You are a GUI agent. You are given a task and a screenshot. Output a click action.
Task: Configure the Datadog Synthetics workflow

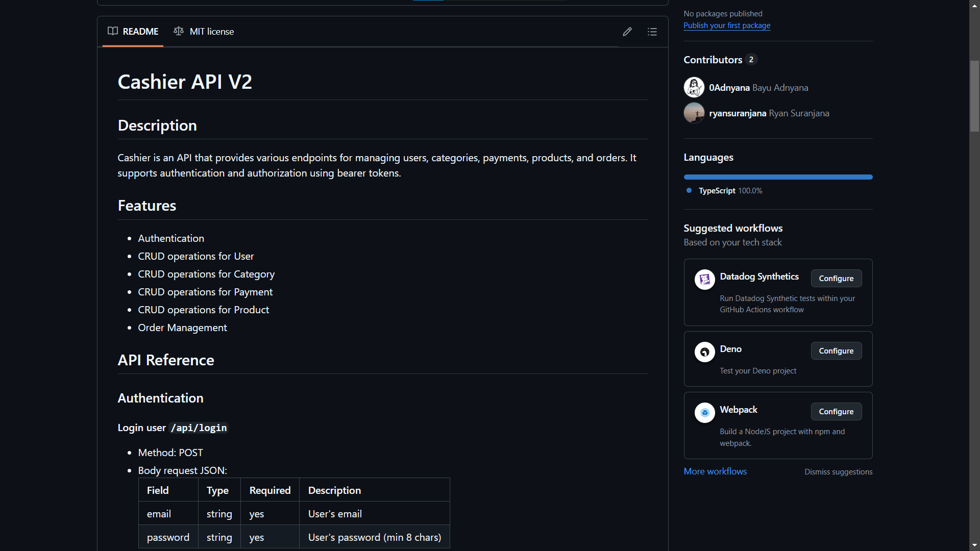tap(837, 278)
